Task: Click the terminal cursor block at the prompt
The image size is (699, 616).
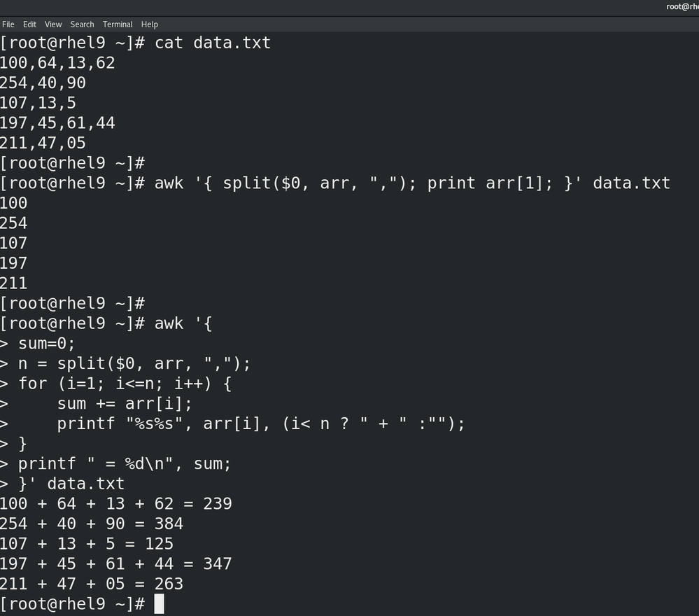Action: coord(160,603)
